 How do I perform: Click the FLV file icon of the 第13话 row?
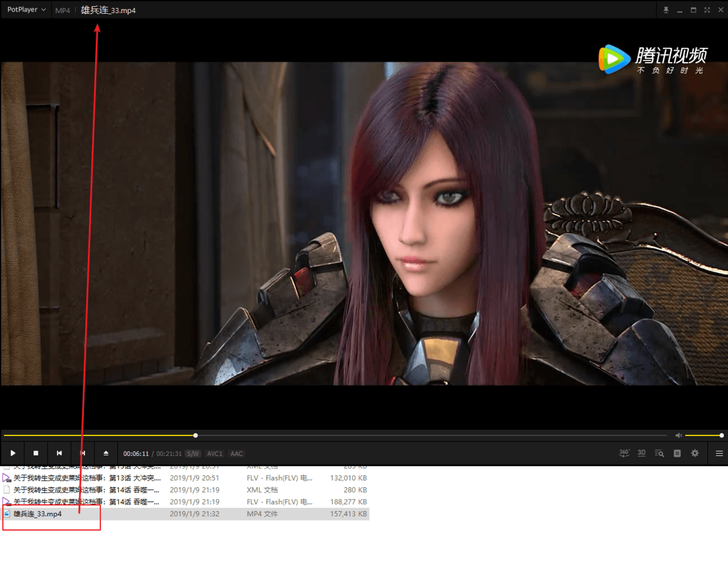point(7,478)
